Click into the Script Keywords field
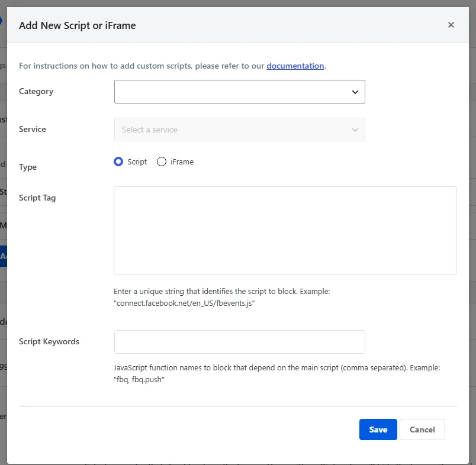Image resolution: width=476 pixels, height=465 pixels. (x=240, y=342)
